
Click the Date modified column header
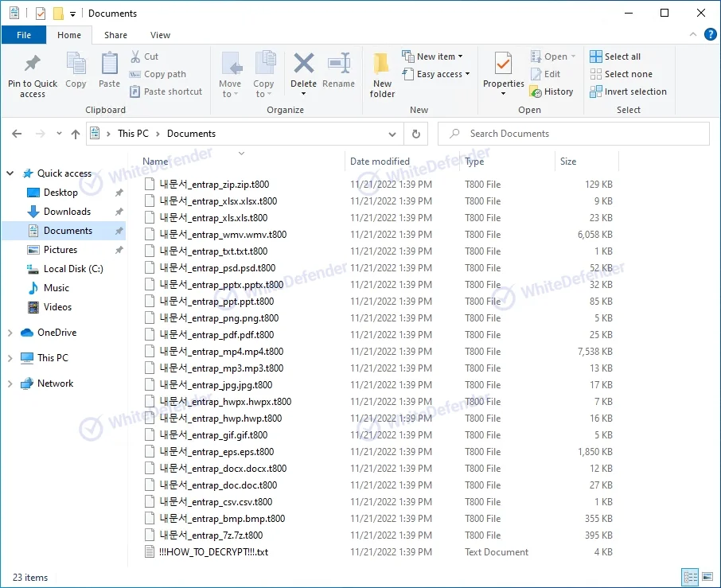pyautogui.click(x=380, y=162)
